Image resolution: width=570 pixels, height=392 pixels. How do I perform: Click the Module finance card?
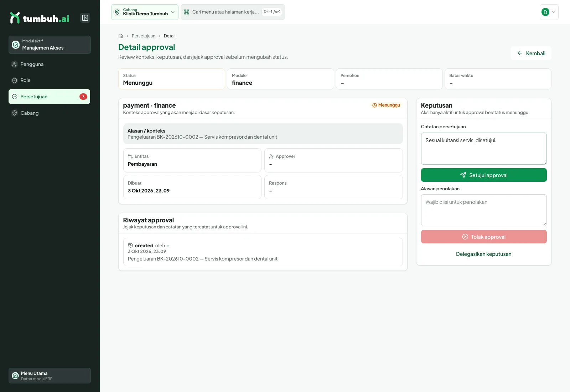(280, 79)
